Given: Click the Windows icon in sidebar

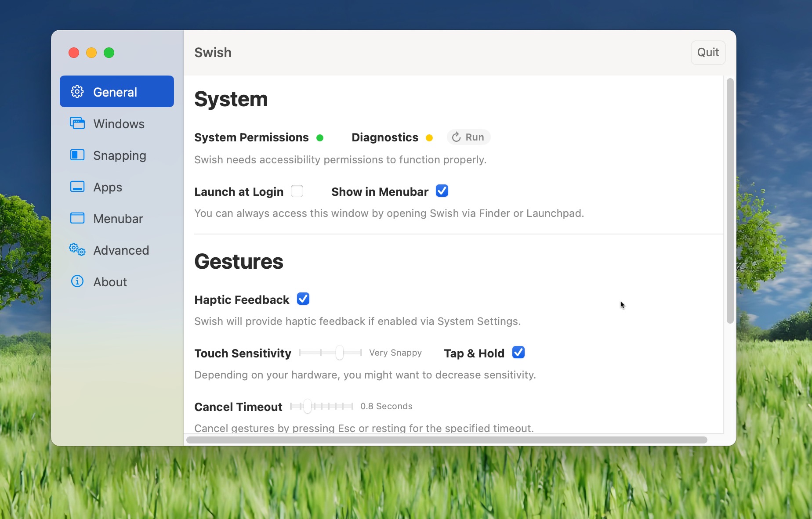Looking at the screenshot, I should tap(77, 123).
